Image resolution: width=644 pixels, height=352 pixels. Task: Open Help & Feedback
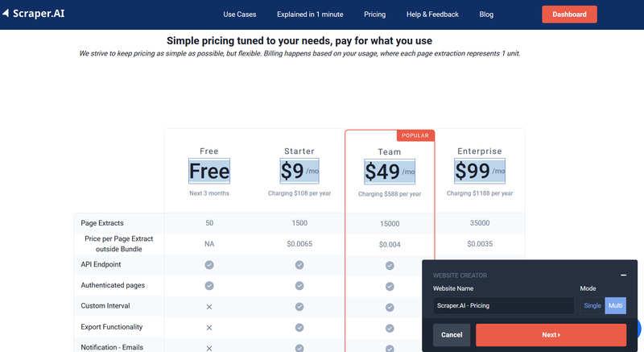(x=432, y=14)
